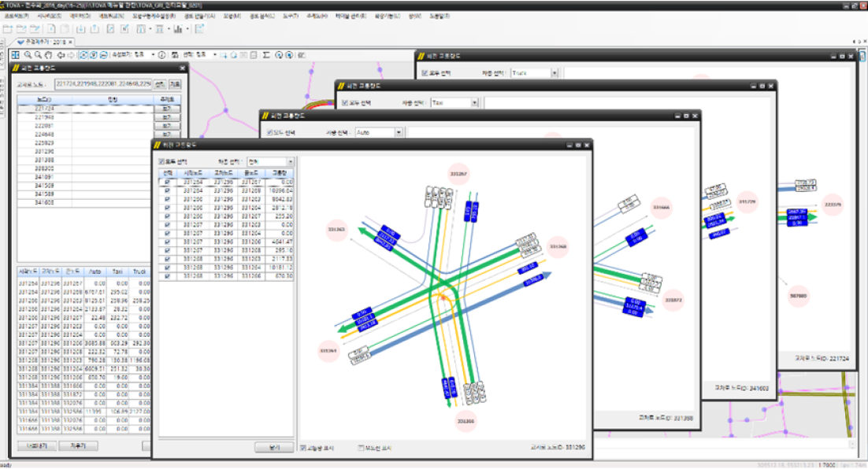Viewport: 868px width, 469px height.
Task: Open the vehicle type dropdown showing Truck
Action: tap(555, 73)
